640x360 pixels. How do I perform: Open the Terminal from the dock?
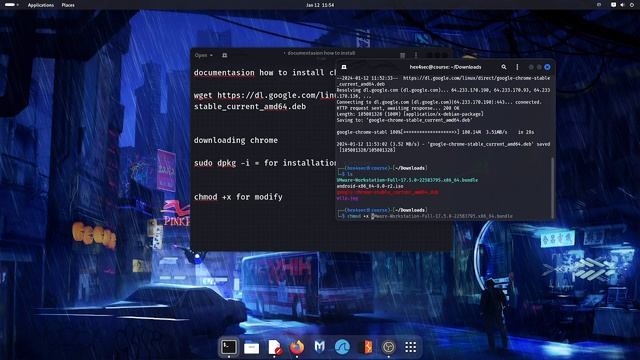click(x=229, y=347)
